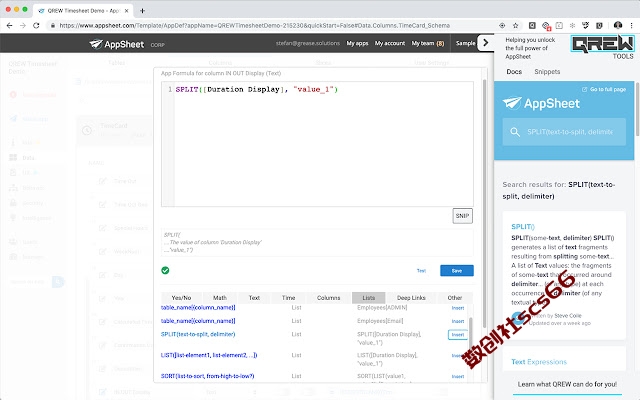Viewport: 640px width, 400px height.
Task: Click the Chrome profile avatar icon
Action: point(618,25)
